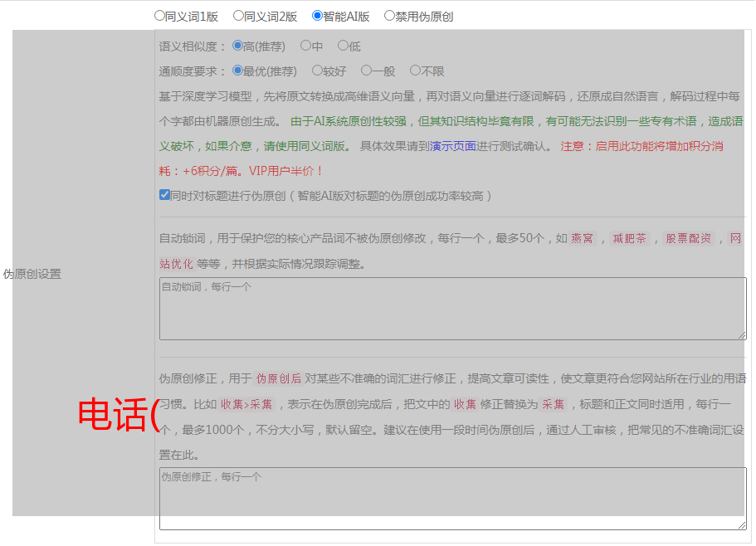Choose 不限 for 通顺度要求

[415, 71]
